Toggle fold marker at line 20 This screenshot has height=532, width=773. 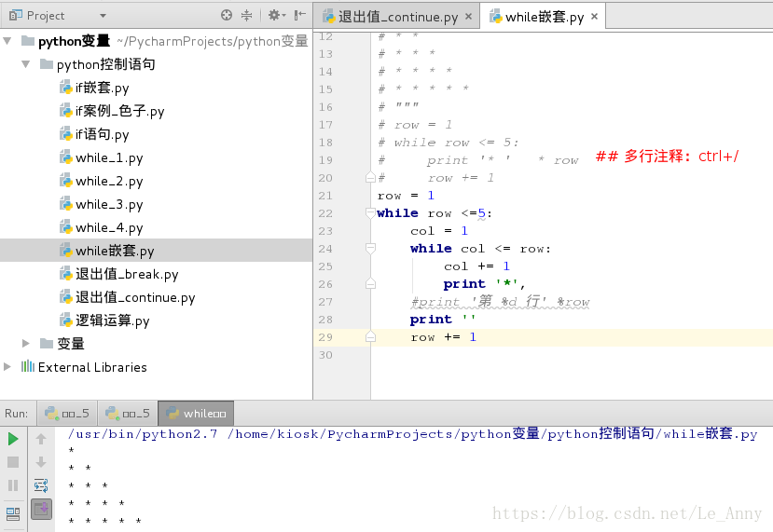click(x=371, y=177)
